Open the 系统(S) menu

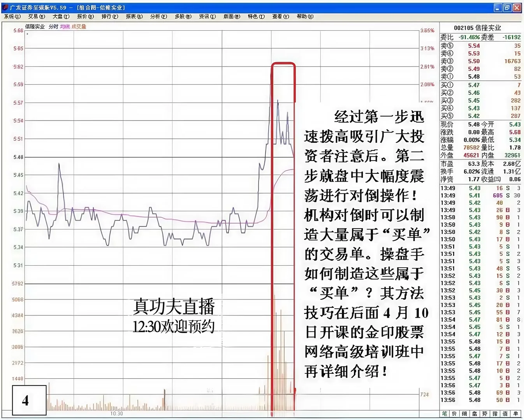click(11, 17)
